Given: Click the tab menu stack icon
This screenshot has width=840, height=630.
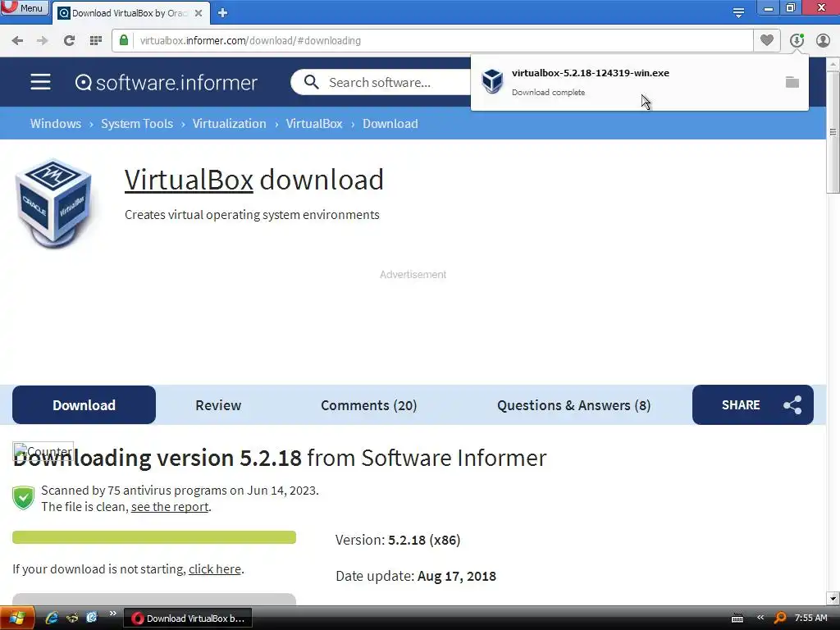Looking at the screenshot, I should pos(738,12).
